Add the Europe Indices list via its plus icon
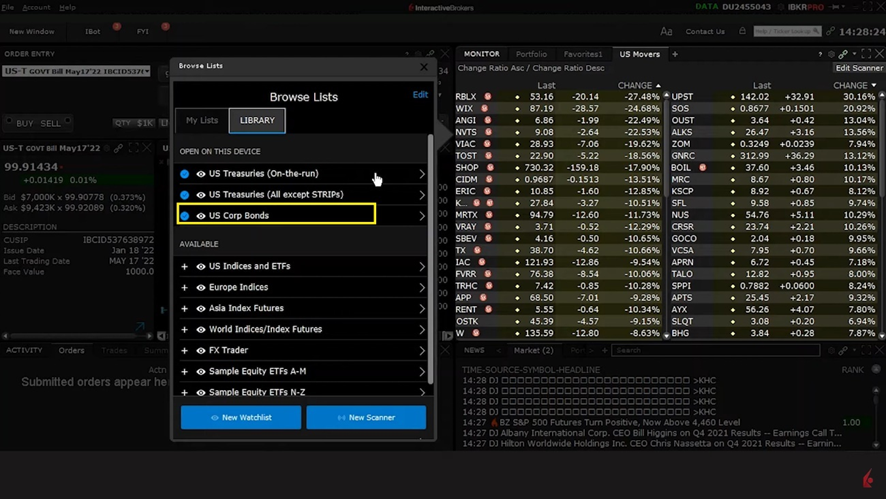Viewport: 886px width, 499px height. tap(185, 288)
